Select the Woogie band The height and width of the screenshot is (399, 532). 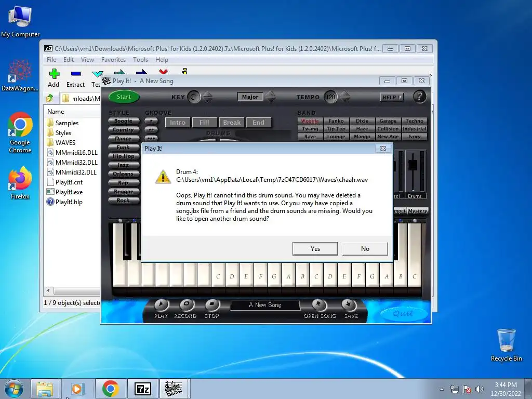pyautogui.click(x=310, y=121)
